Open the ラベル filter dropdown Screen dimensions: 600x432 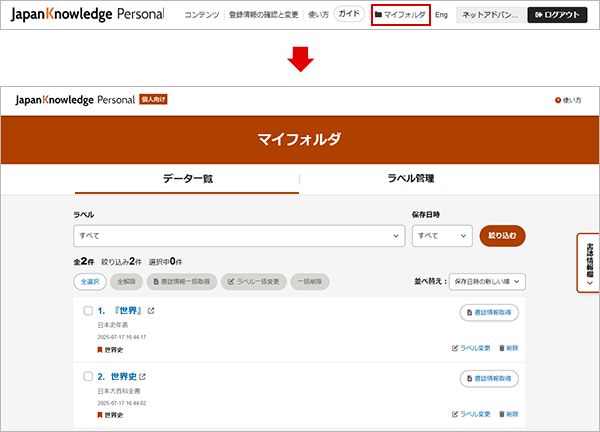tap(239, 236)
